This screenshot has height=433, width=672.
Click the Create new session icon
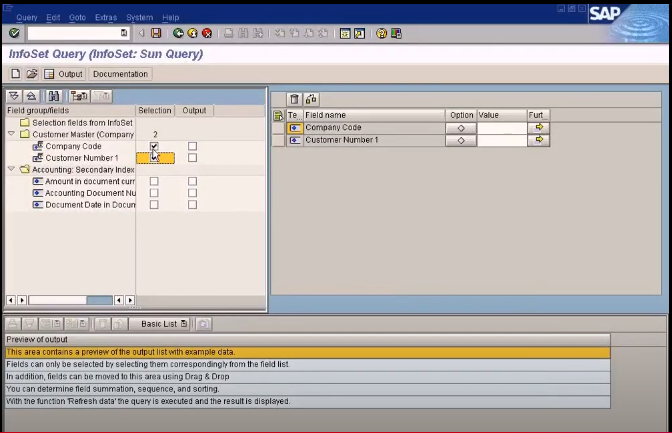pos(345,33)
